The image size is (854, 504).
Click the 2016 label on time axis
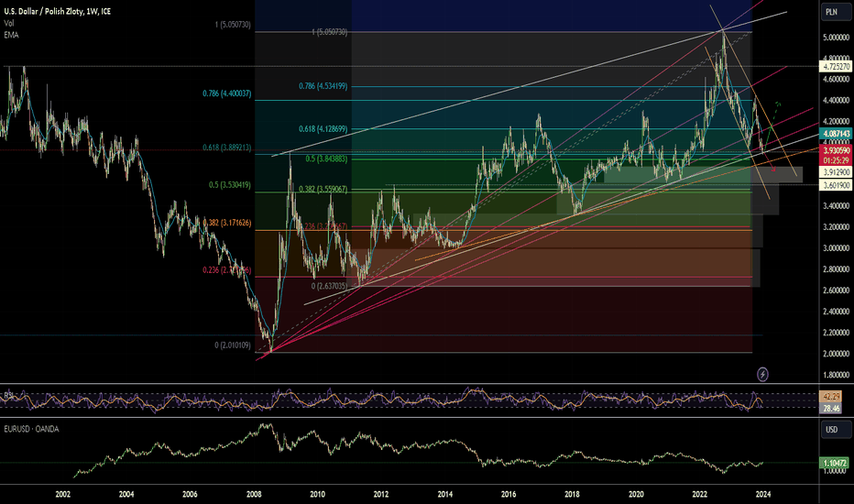tap(509, 495)
